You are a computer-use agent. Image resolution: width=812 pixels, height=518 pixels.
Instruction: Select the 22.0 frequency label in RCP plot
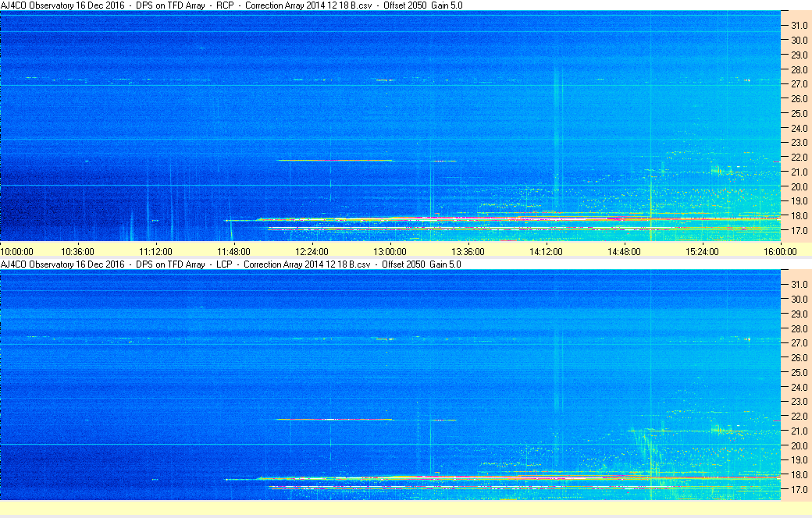pyautogui.click(x=799, y=158)
